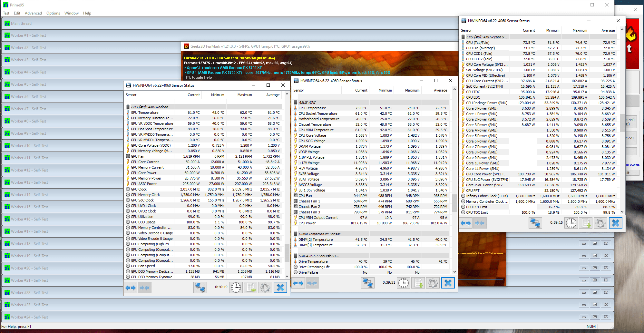Select the Infinity Fabric Clock (FCLK) row
644x333 pixels.
coord(539,196)
